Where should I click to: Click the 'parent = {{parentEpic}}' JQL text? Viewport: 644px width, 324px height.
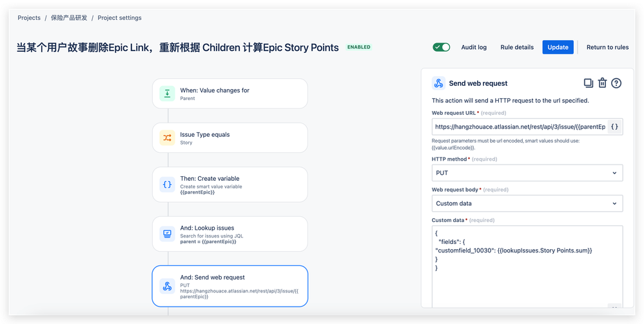click(x=208, y=242)
